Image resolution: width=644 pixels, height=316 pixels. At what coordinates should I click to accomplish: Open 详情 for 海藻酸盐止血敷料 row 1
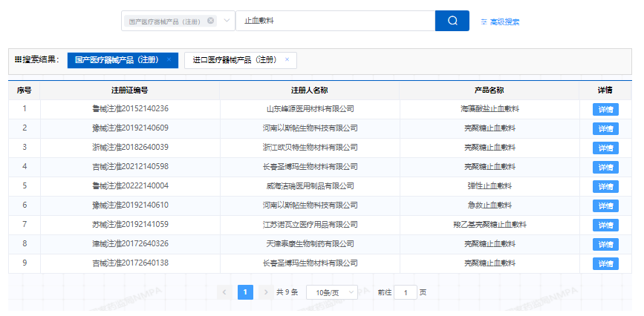605,110
